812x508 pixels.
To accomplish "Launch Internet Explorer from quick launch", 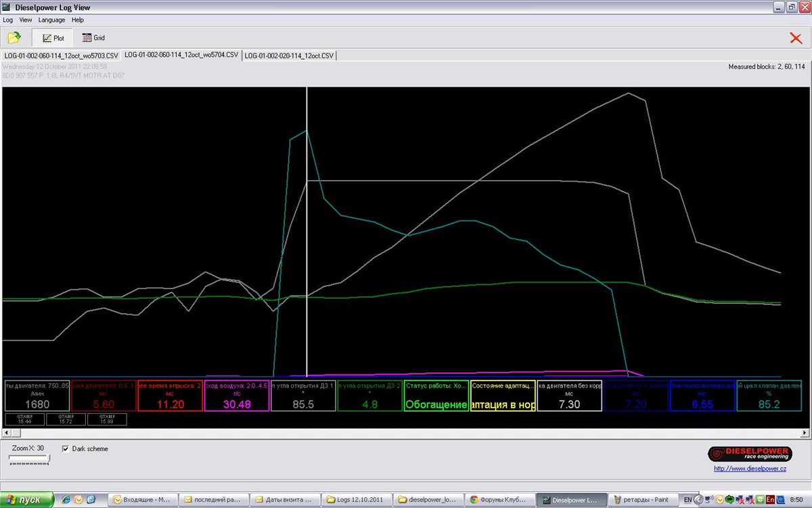I will coord(66,500).
